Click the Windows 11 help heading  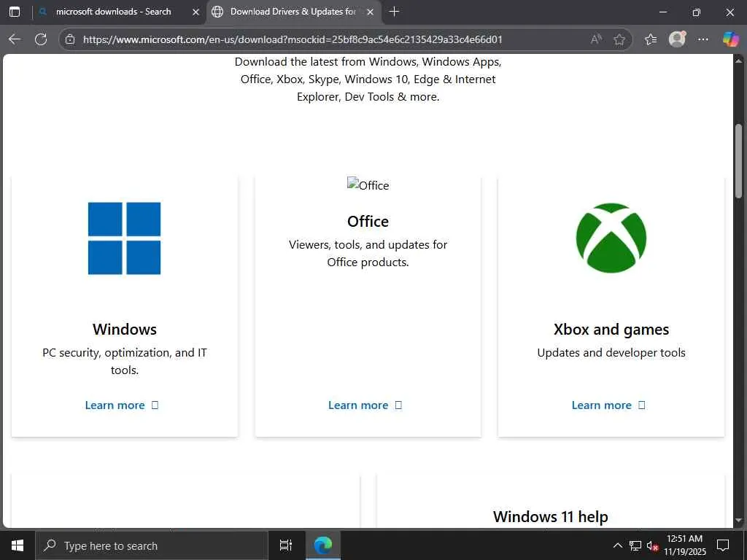(551, 517)
